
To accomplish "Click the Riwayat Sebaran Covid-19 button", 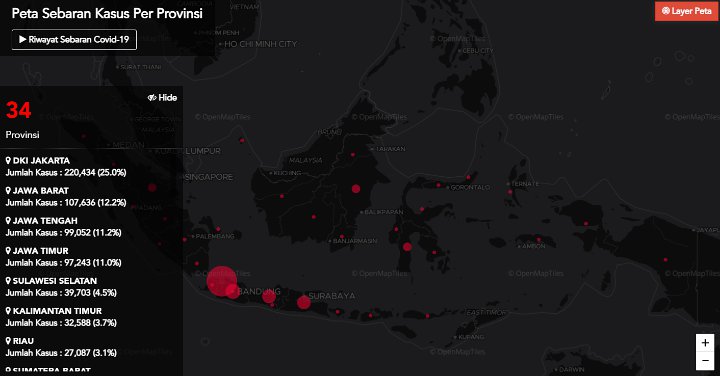I will coord(74,39).
